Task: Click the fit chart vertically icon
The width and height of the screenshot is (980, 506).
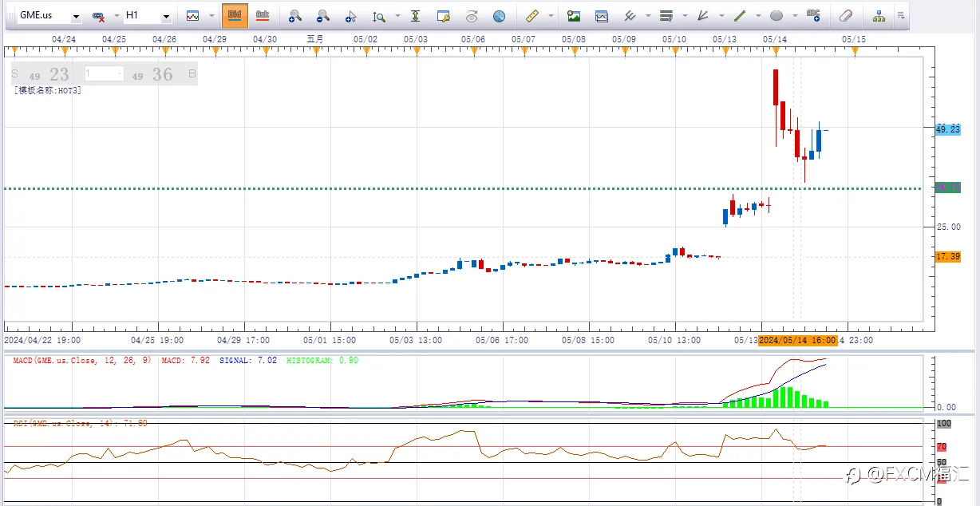Action: point(415,16)
